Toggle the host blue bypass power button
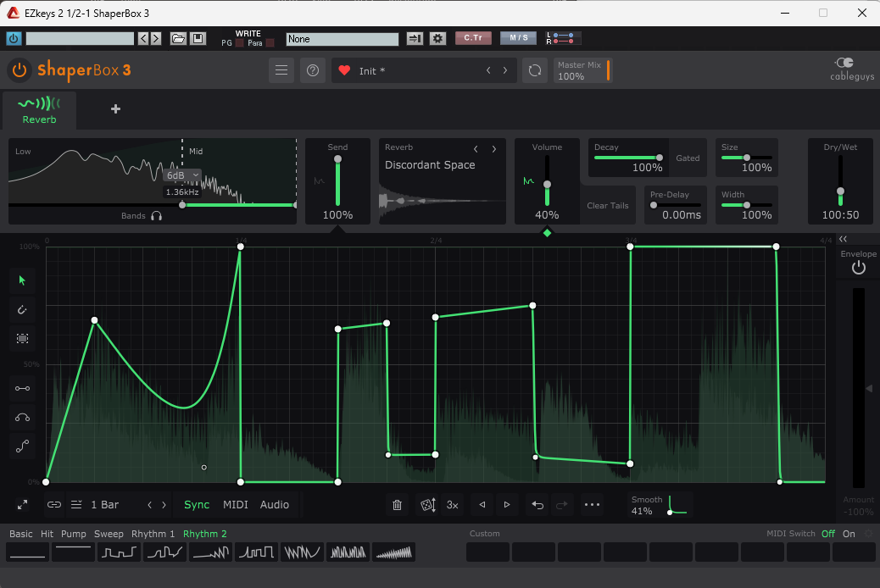Image resolution: width=880 pixels, height=588 pixels. [14, 38]
